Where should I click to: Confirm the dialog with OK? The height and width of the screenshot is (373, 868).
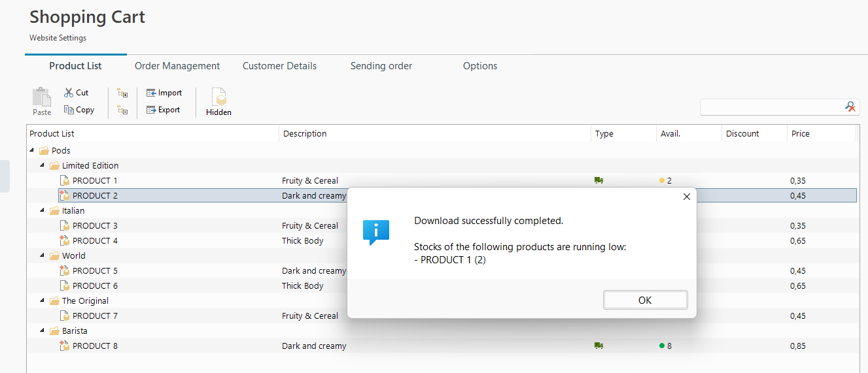(645, 300)
